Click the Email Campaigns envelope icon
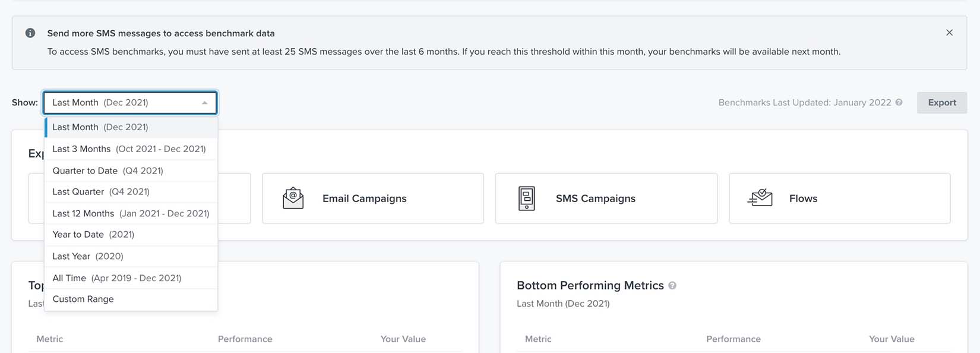 (x=292, y=197)
